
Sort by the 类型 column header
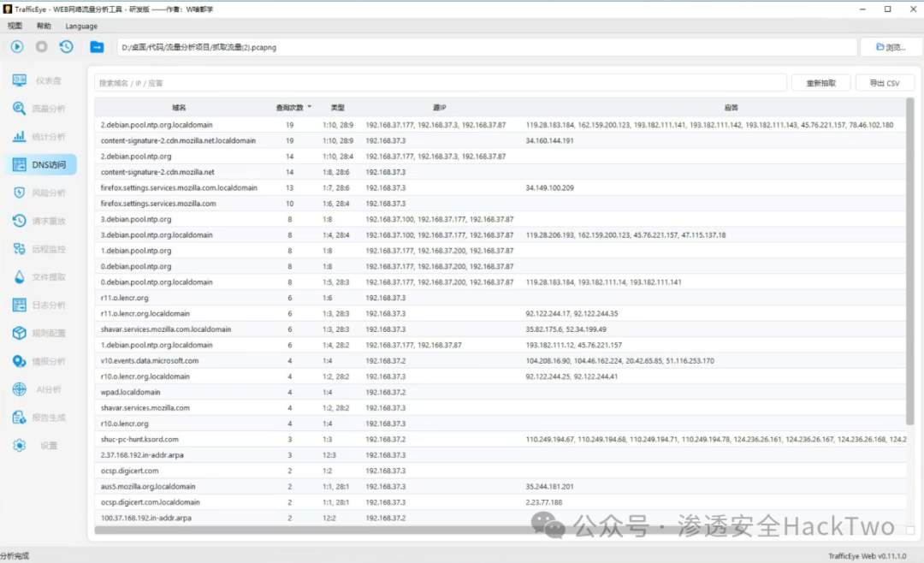338,107
